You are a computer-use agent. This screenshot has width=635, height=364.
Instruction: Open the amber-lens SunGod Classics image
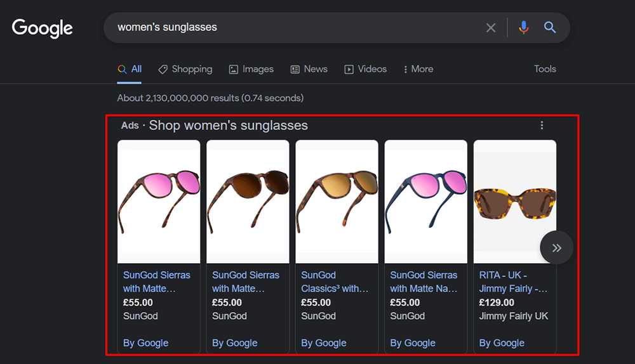[337, 202]
